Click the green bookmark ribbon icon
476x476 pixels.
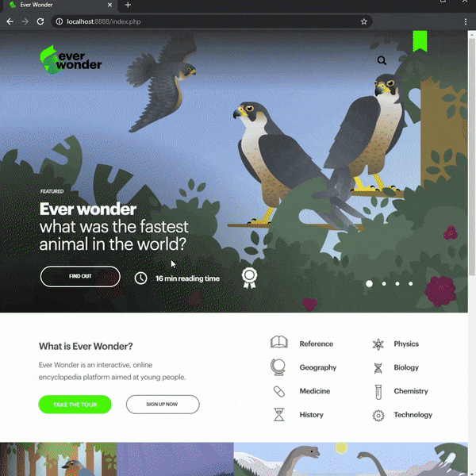[x=420, y=41]
